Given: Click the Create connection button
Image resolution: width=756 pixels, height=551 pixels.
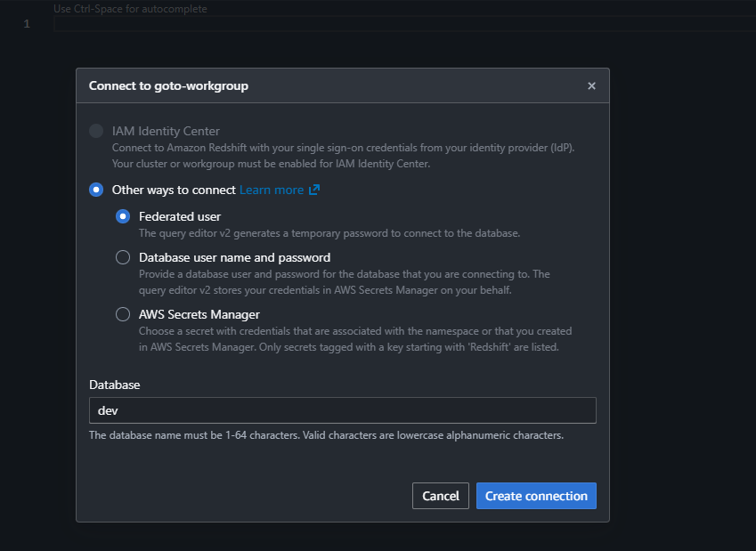Looking at the screenshot, I should click(x=536, y=496).
